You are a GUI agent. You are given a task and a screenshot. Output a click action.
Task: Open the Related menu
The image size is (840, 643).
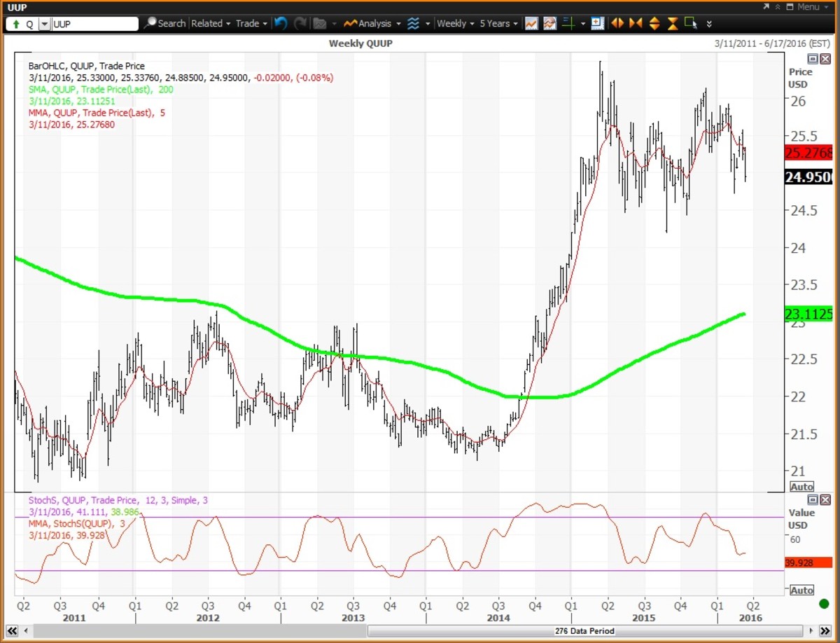click(210, 23)
